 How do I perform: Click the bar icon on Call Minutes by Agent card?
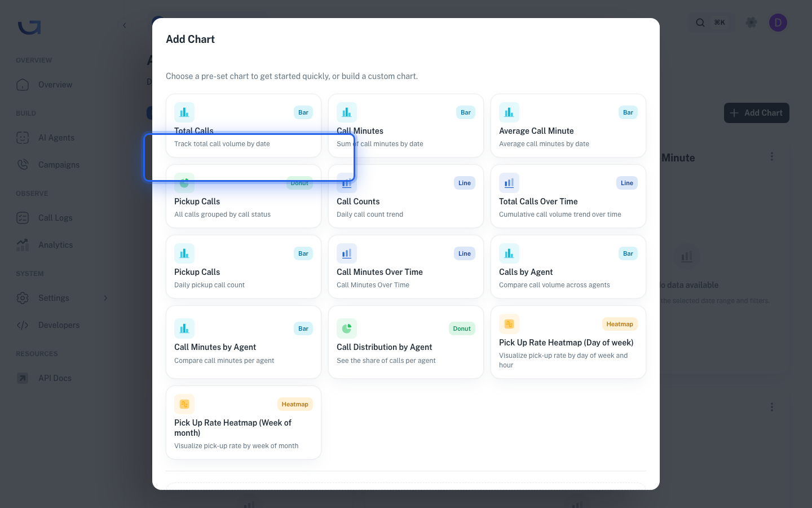(184, 329)
